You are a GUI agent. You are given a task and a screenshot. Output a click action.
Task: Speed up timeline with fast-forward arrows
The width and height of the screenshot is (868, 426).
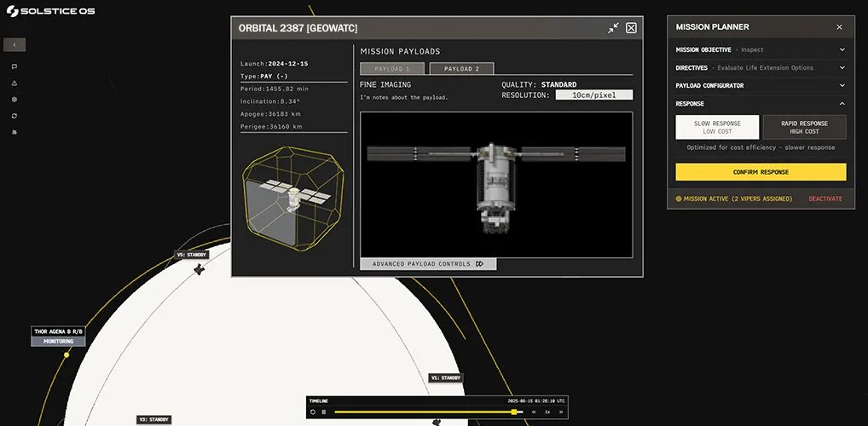pyautogui.click(x=561, y=412)
